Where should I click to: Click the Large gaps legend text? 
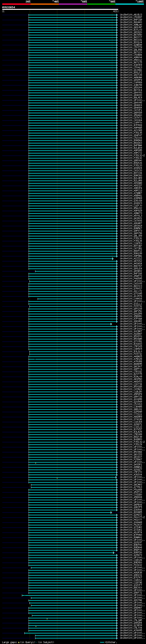pos(28,642)
